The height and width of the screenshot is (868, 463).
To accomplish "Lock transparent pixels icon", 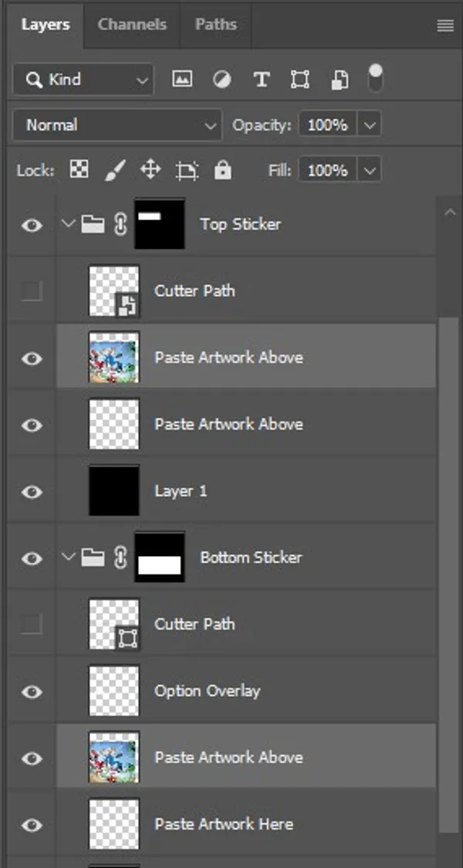I will pos(79,170).
